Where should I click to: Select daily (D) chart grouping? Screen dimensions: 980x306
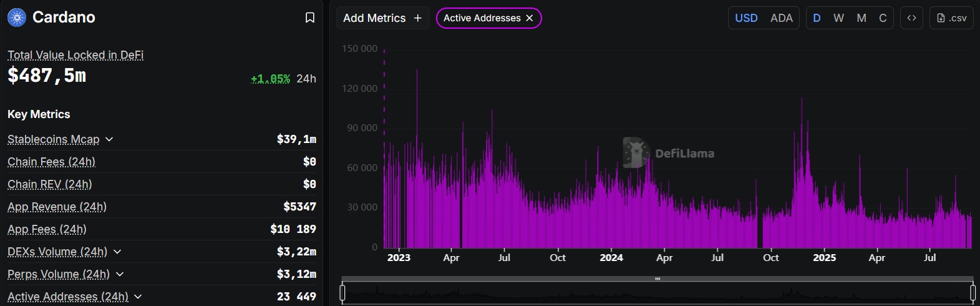[x=817, y=18]
